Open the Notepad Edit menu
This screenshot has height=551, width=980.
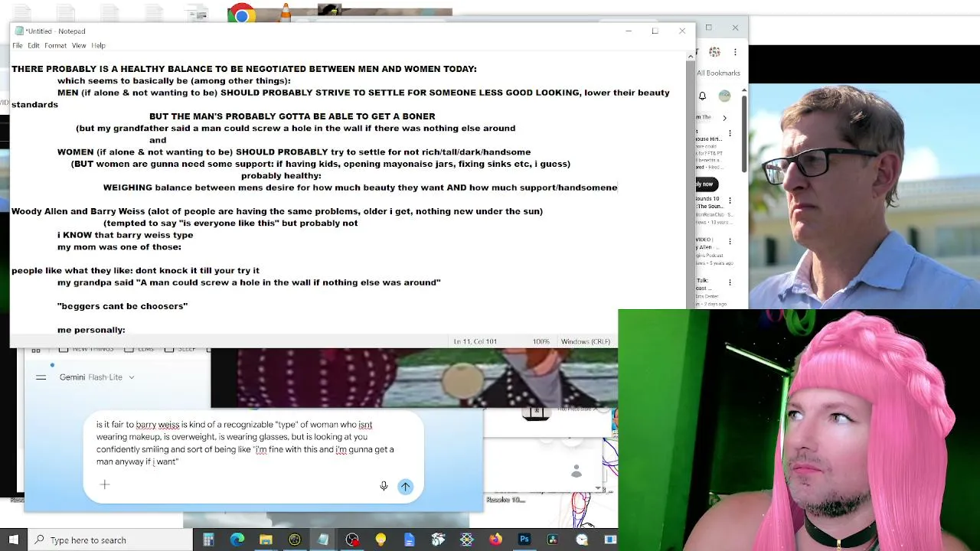34,46
